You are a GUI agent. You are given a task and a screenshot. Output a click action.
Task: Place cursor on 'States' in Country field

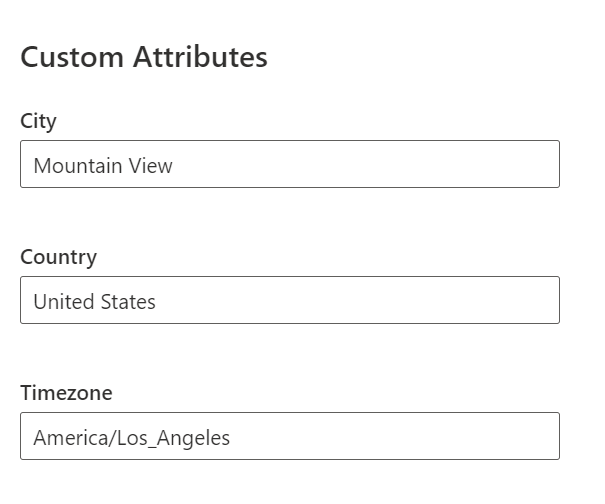[128, 302]
